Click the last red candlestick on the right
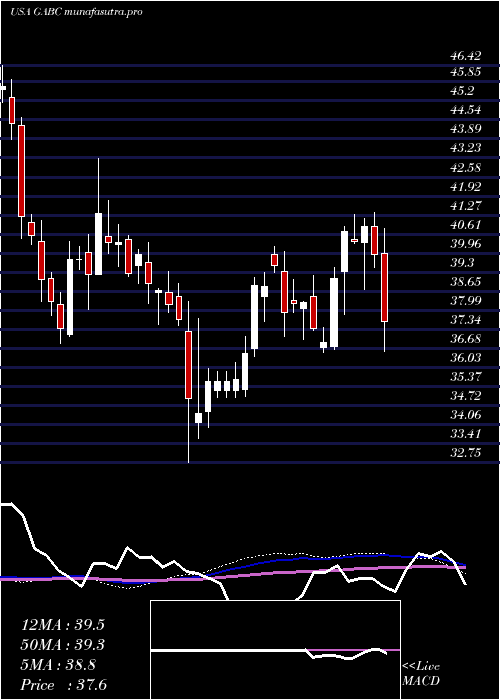Image resolution: width=500 pixels, height=700 pixels. [384, 287]
